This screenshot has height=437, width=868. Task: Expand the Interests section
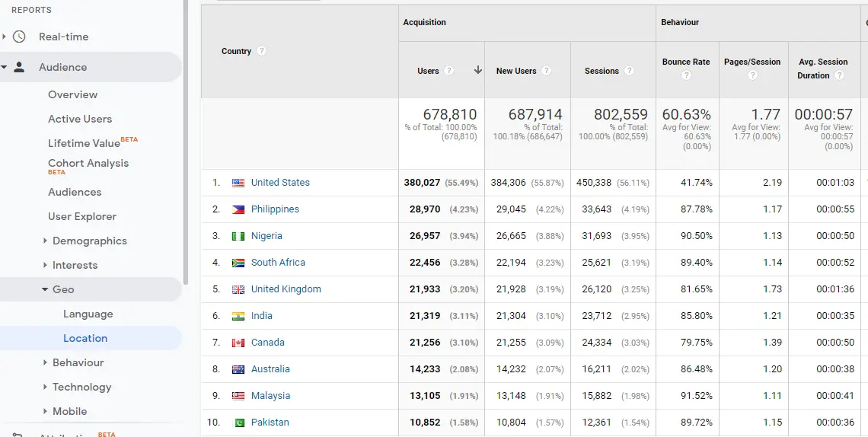[46, 265]
